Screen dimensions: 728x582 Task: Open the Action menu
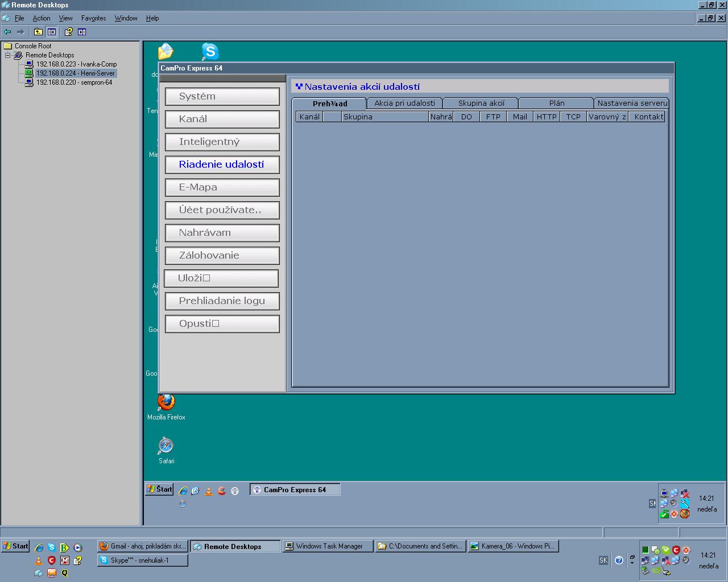41,18
